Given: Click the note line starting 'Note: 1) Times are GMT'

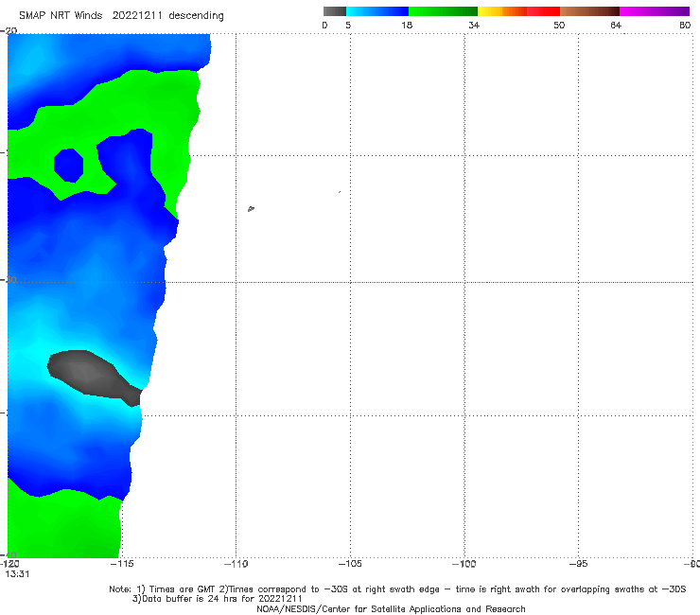Looking at the screenshot, I should point(397,589).
